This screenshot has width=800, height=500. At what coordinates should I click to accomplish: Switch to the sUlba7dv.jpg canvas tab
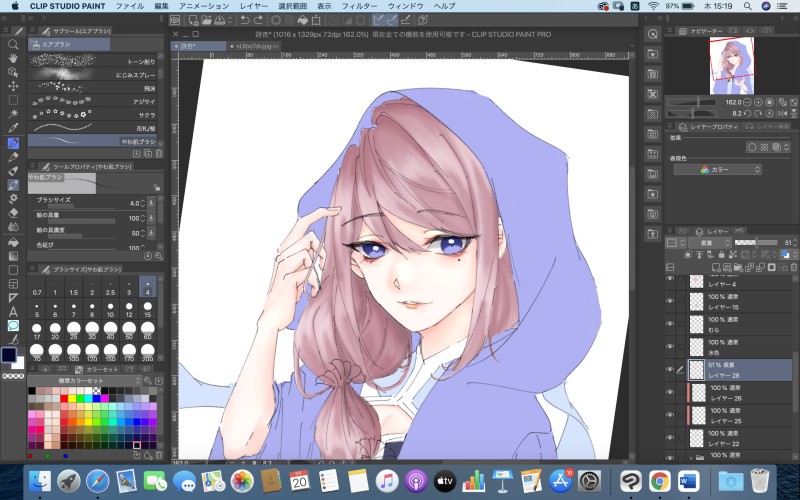click(x=256, y=46)
